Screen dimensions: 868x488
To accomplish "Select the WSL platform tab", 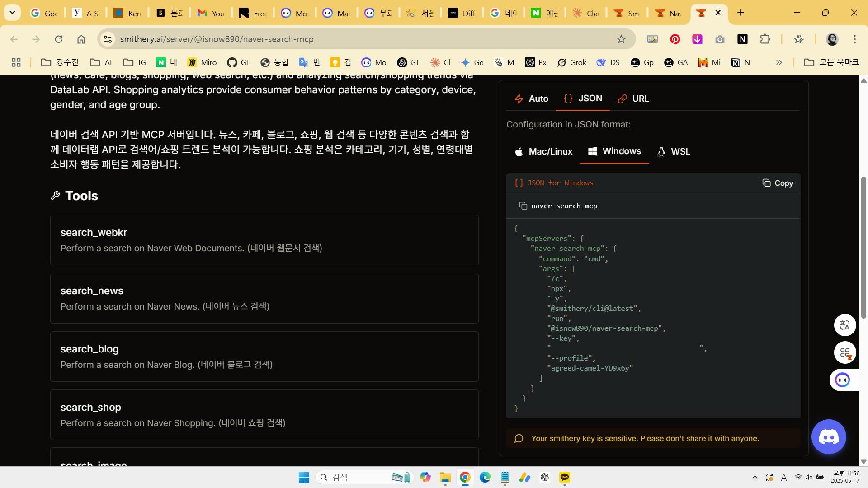I will point(674,151).
